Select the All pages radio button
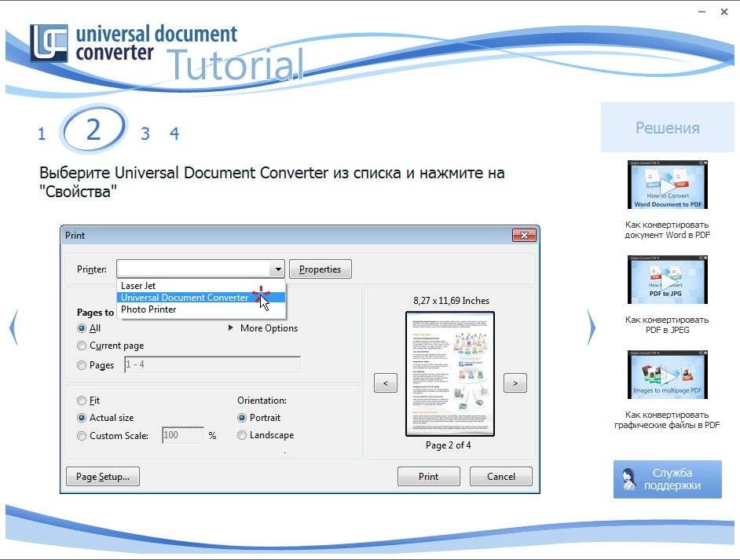The width and height of the screenshot is (740, 560). pyautogui.click(x=82, y=328)
